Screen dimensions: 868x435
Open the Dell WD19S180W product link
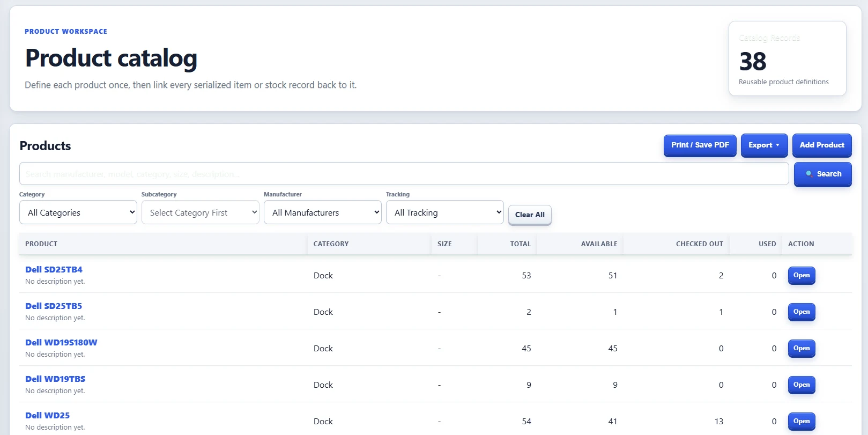pyautogui.click(x=61, y=342)
